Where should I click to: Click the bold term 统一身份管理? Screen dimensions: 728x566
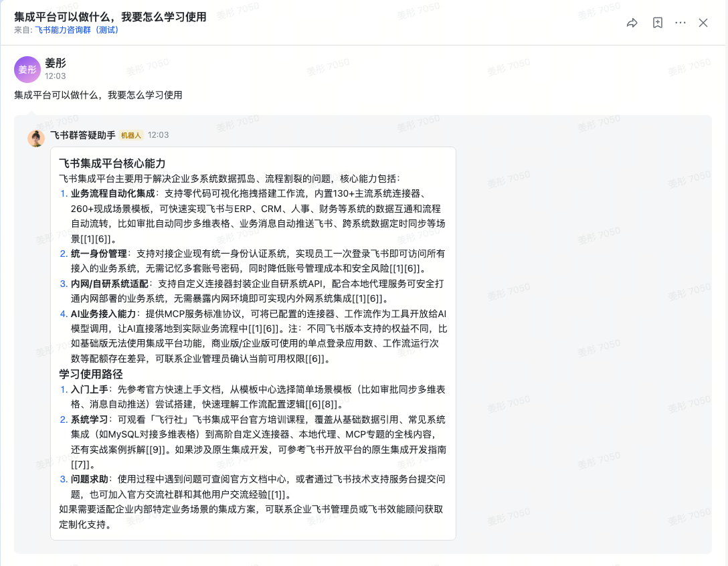pos(99,254)
